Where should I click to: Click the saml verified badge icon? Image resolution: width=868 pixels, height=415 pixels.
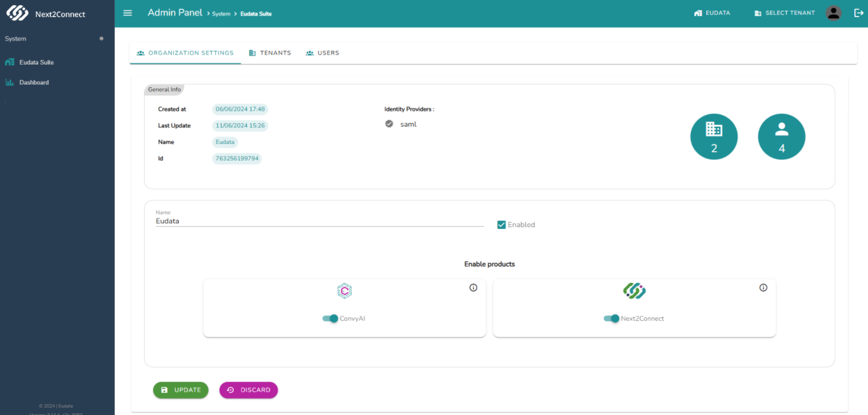pos(389,124)
